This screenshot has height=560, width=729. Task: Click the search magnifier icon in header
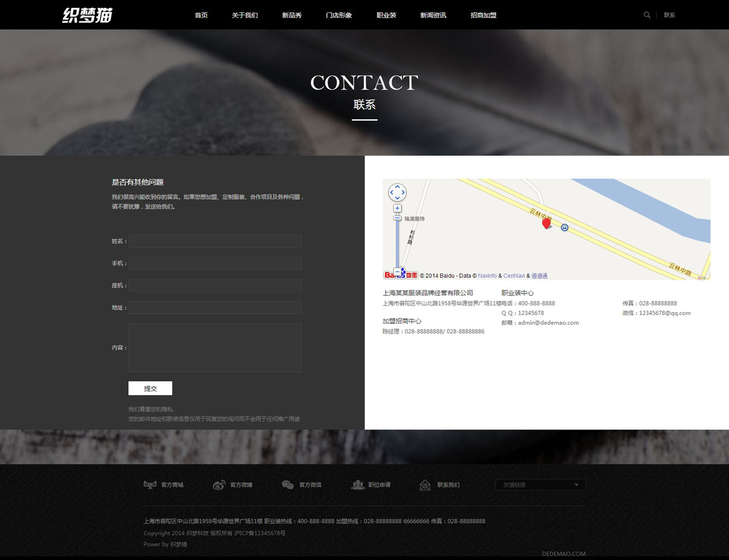click(647, 15)
